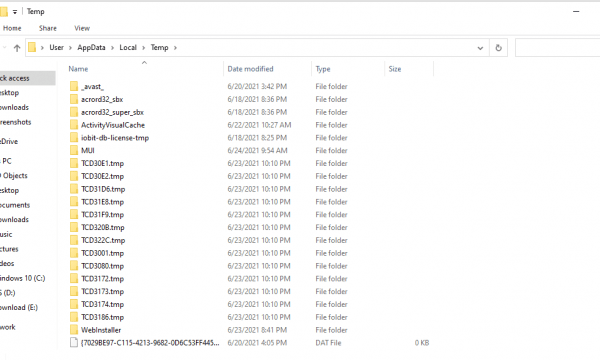This screenshot has width=600, height=360.
Task: Sort by the Type column header
Action: click(323, 69)
